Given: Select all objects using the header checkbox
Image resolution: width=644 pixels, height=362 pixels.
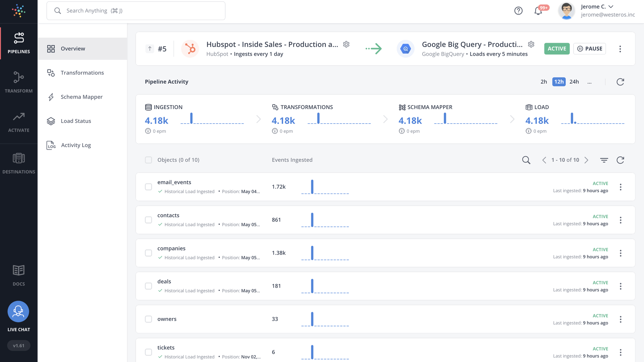Looking at the screenshot, I should (x=149, y=160).
